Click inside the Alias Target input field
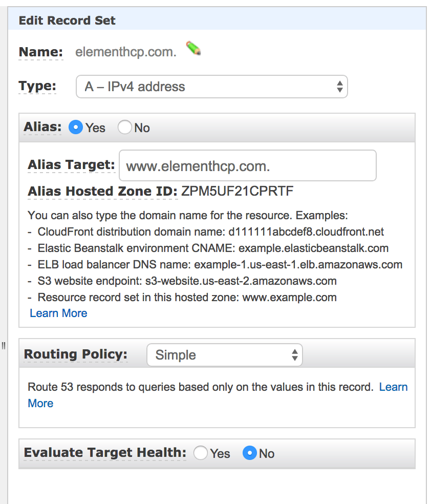Image resolution: width=431 pixels, height=504 pixels. (x=247, y=165)
